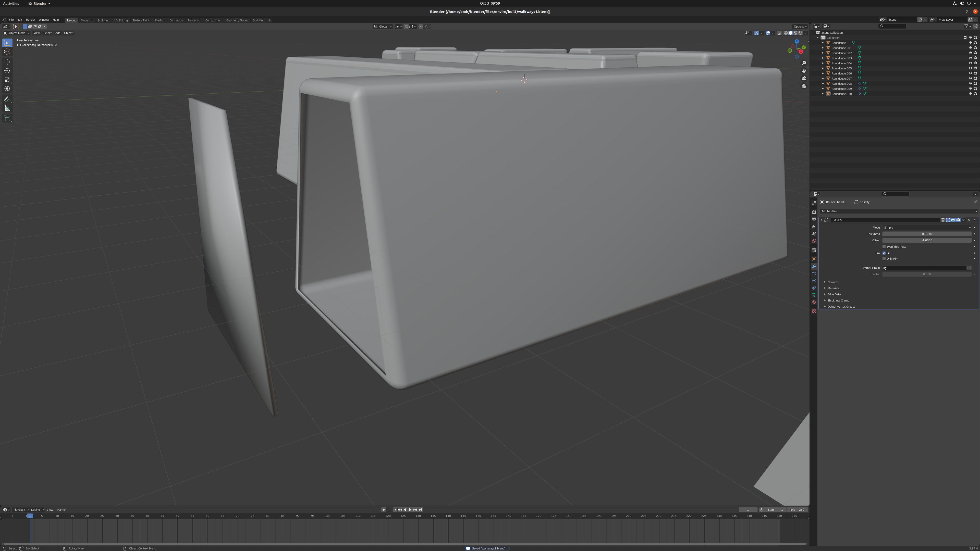The width and height of the screenshot is (980, 551).
Task: Expand Roundcube.008 in the outliner
Action: pos(823,84)
